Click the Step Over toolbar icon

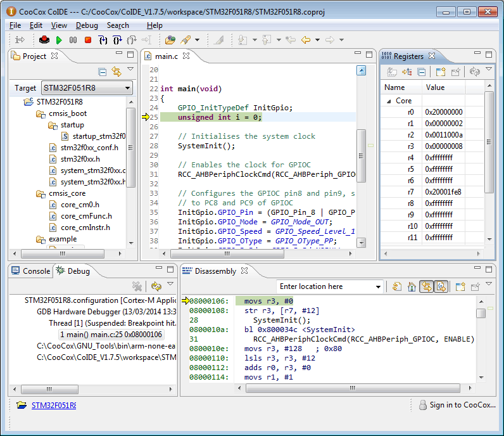click(117, 40)
